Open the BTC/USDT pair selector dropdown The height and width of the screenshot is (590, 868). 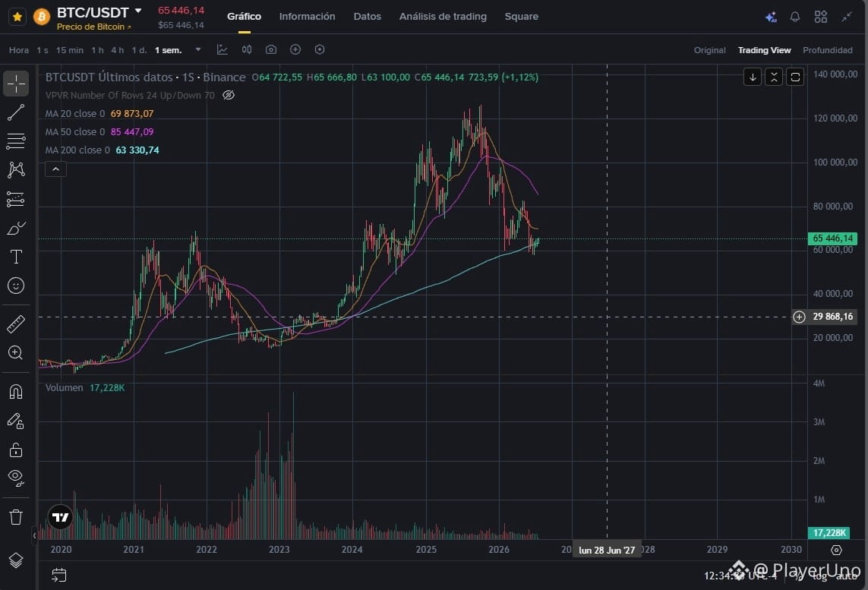click(x=138, y=11)
